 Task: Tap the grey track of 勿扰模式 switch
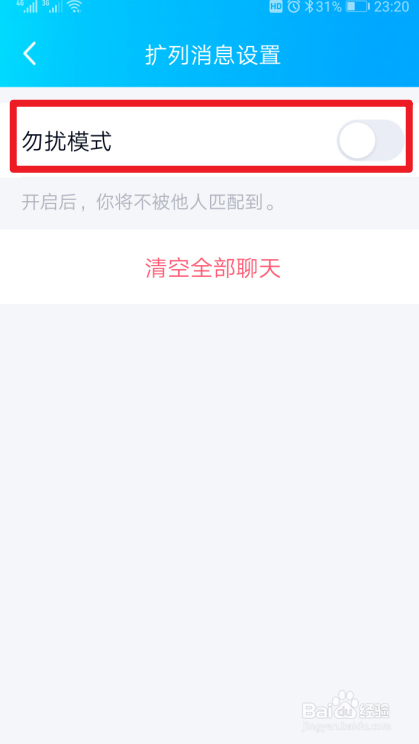[391, 140]
